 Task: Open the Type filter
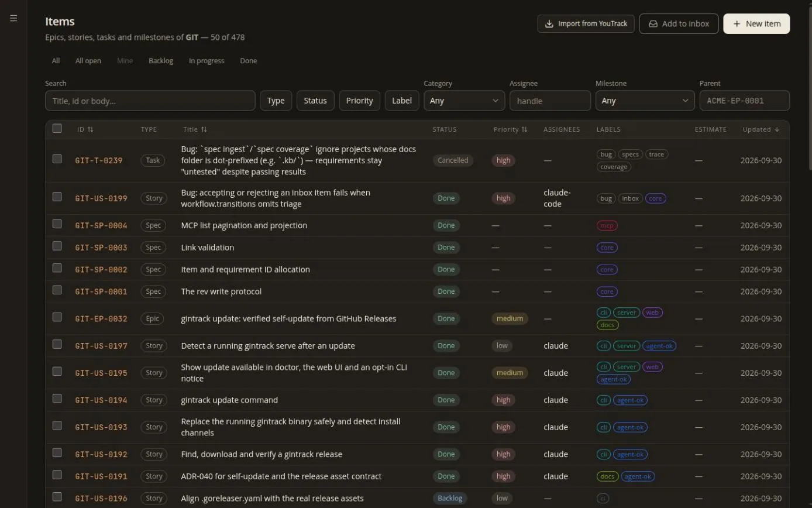[x=276, y=101]
